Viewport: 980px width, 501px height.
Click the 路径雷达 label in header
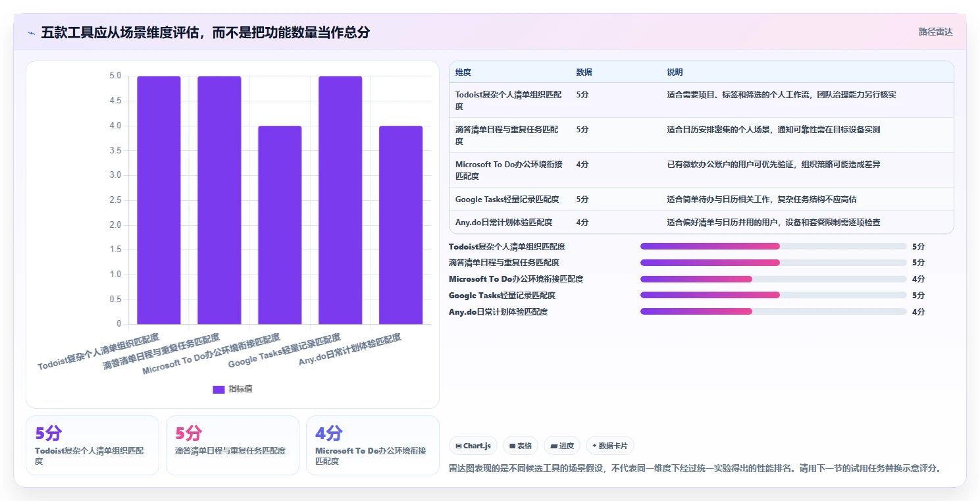click(935, 32)
